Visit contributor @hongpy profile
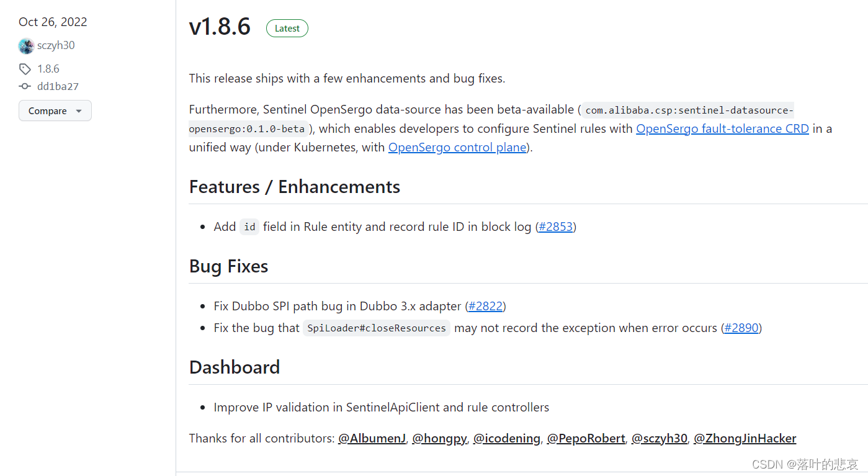Image resolution: width=868 pixels, height=476 pixels. point(439,438)
